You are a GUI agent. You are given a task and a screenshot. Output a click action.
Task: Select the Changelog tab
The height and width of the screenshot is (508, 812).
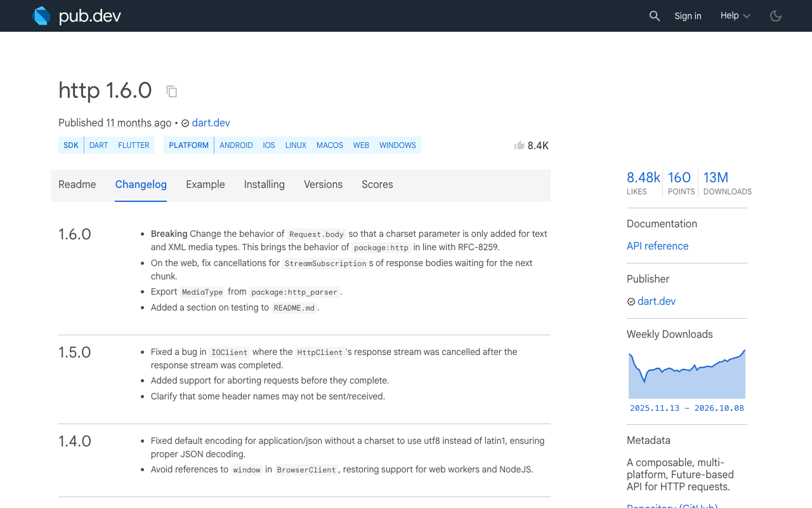(141, 185)
